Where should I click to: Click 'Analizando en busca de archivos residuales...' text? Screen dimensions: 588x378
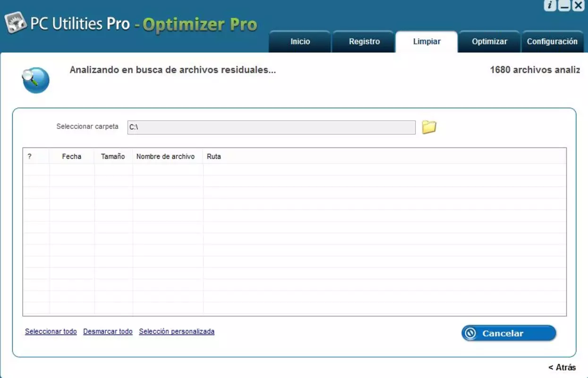click(173, 70)
